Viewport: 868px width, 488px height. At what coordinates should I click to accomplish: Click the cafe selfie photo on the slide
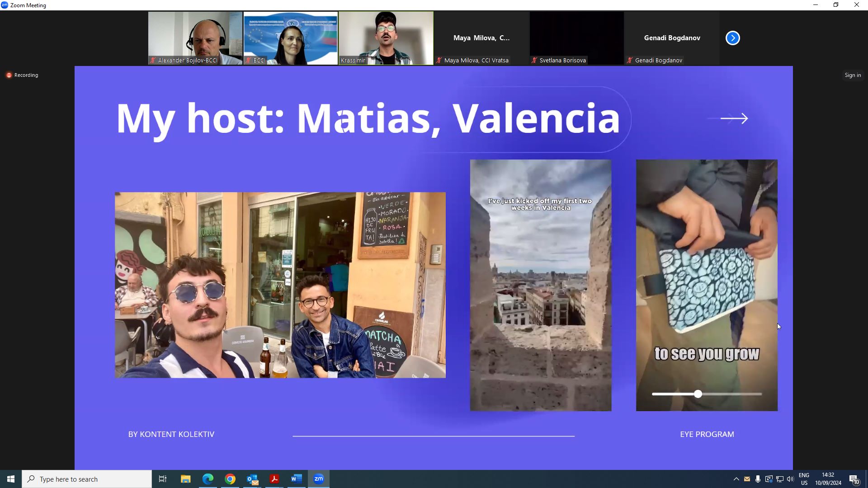pyautogui.click(x=280, y=285)
